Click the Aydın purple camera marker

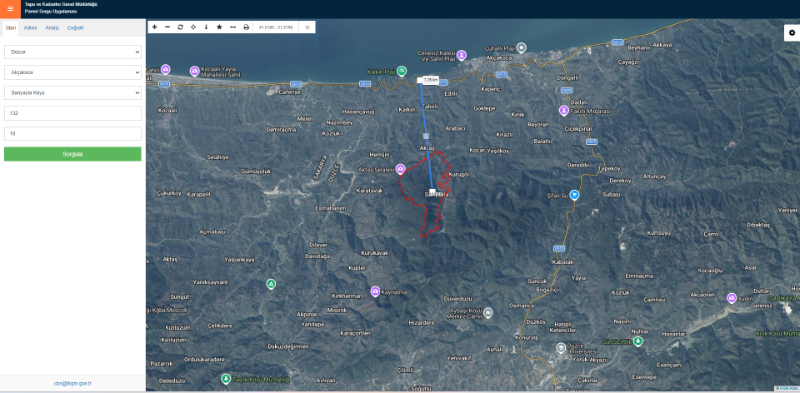pos(732,298)
